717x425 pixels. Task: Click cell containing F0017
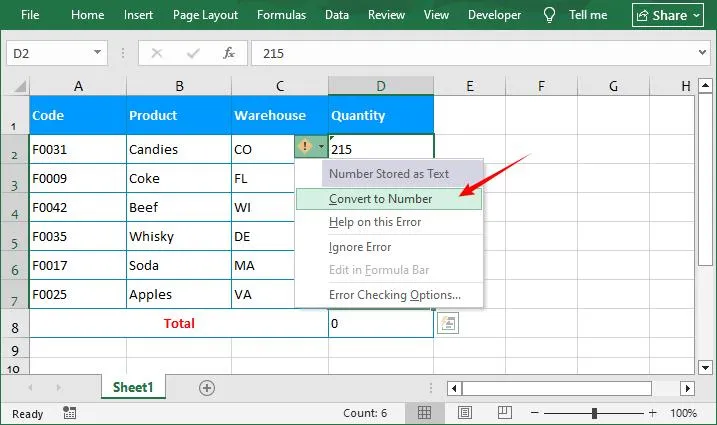78,265
